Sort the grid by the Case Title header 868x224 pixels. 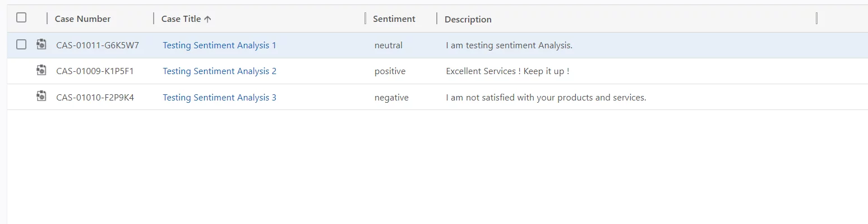point(181,19)
